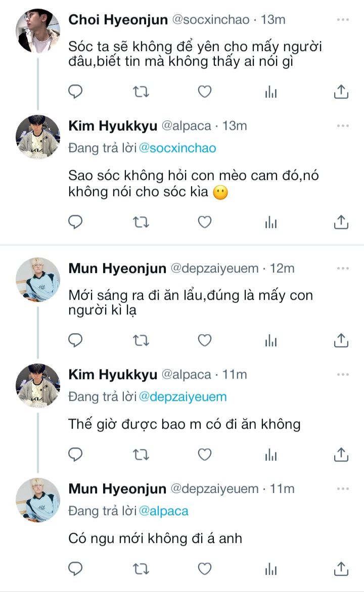Open more options on Mun Hyeonjun's lẩu tweet
The width and height of the screenshot is (364, 592).
coord(343,268)
